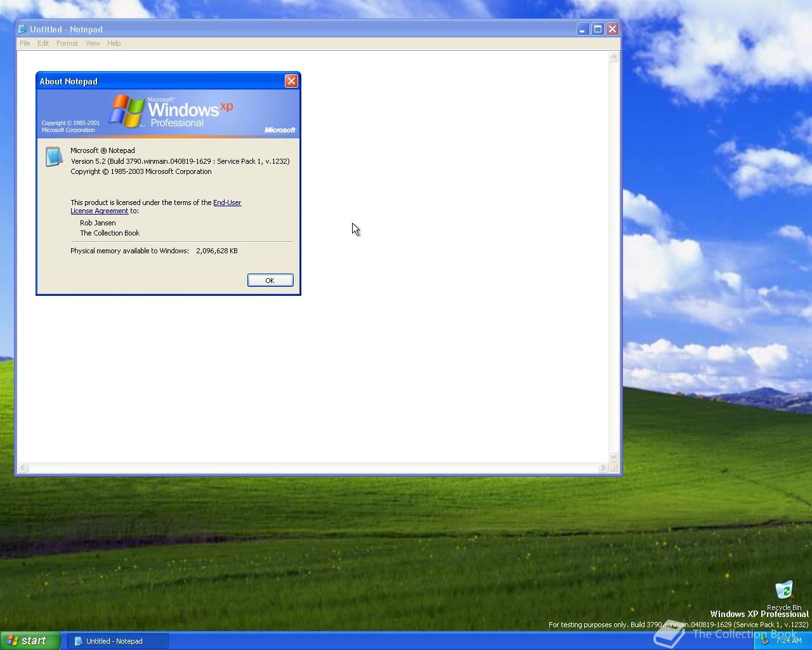
Task: Open the Start menu
Action: [x=30, y=640]
